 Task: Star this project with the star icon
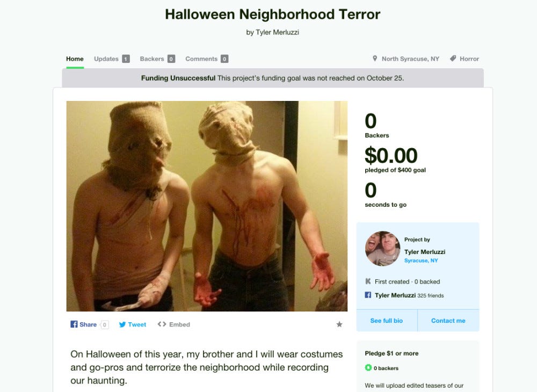(x=339, y=324)
